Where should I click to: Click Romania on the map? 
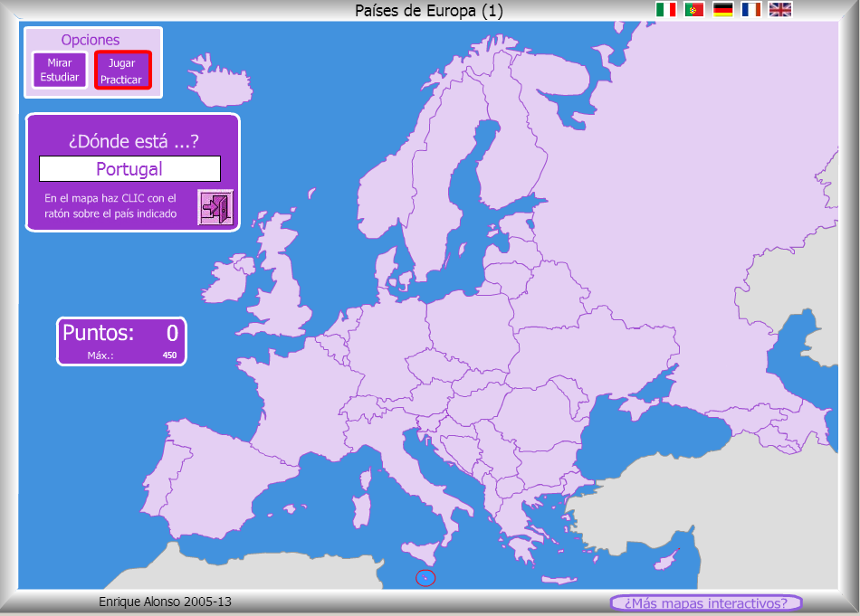[x=540, y=419]
